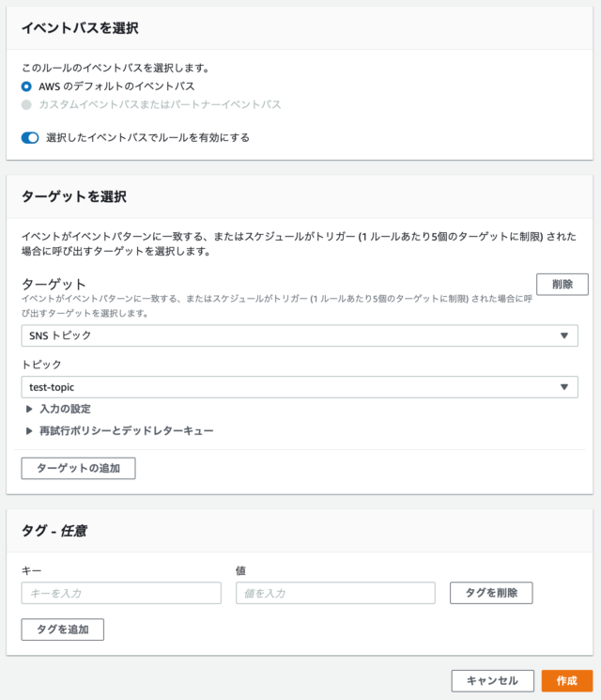Image resolution: width=601 pixels, height=700 pixels.
Task: Expand the 入力の設定 section
Action: coord(65,409)
